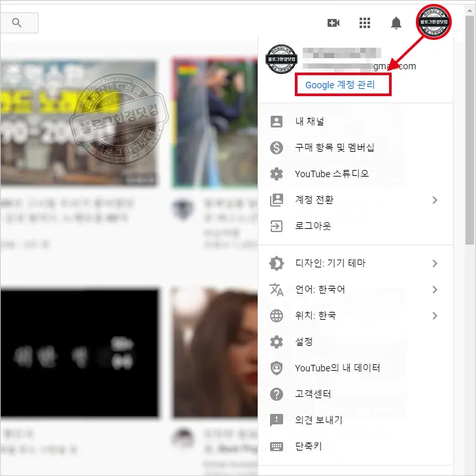This screenshot has width=476, height=476.
Task: Open the red-haired woman video thumbnail
Action: [214, 352]
